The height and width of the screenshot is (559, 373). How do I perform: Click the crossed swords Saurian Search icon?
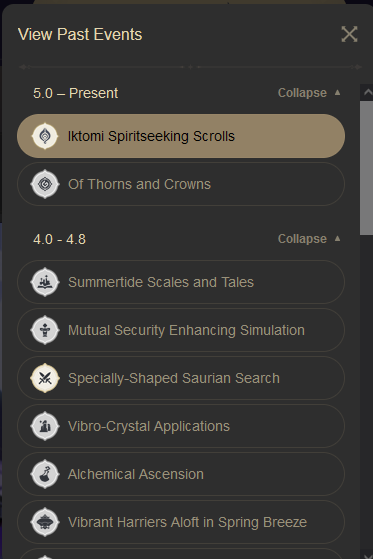pos(45,378)
